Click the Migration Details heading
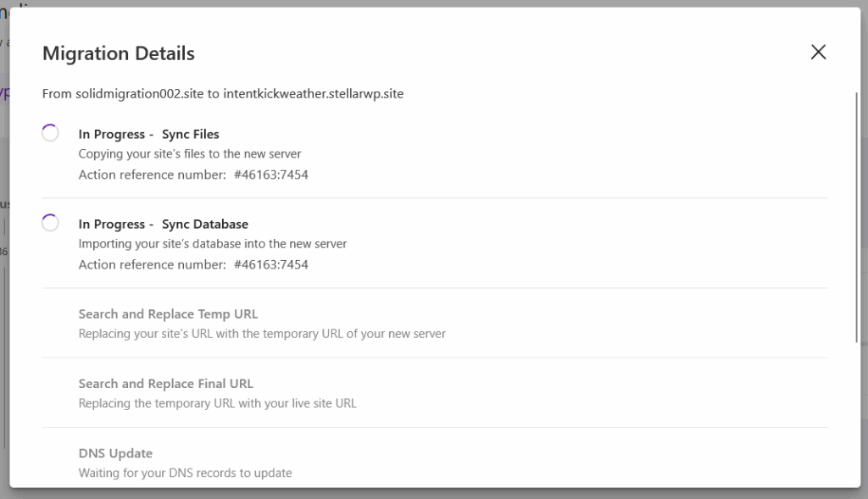Screen dimensions: 868x499 point(119,53)
